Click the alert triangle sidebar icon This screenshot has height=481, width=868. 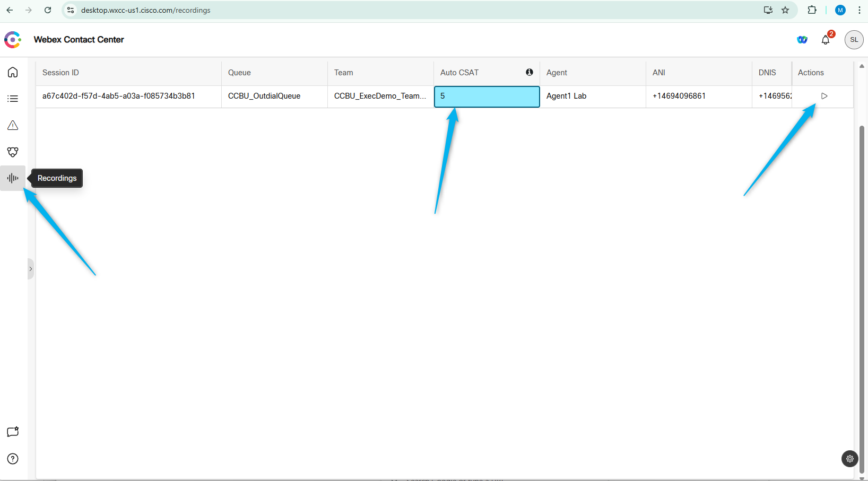coord(13,125)
